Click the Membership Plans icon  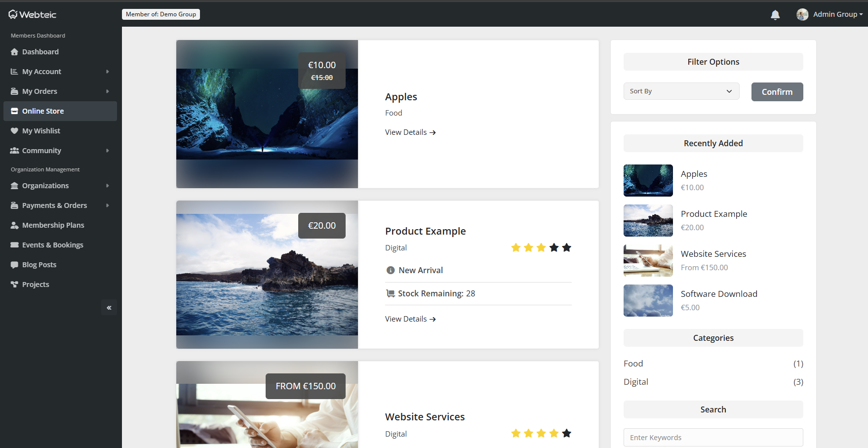14,225
